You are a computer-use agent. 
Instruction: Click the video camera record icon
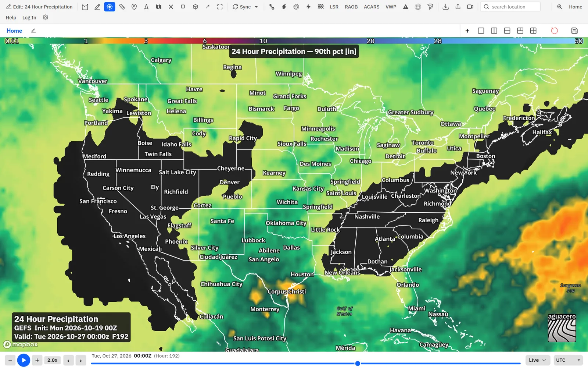470,7
